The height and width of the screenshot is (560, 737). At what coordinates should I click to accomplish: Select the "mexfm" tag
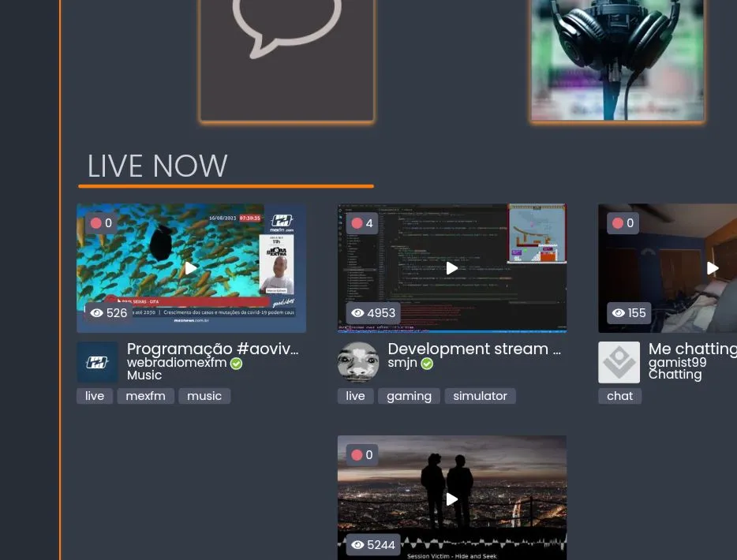[x=145, y=395]
